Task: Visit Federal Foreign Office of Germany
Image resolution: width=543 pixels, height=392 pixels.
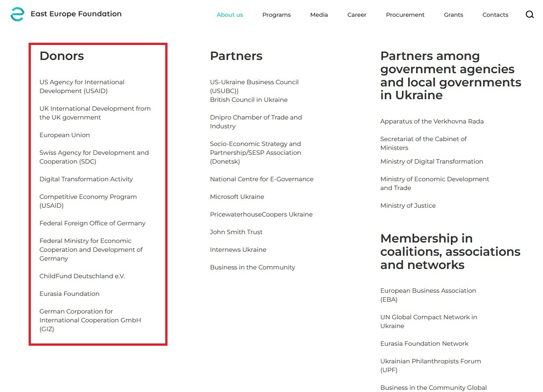Action: [93, 223]
